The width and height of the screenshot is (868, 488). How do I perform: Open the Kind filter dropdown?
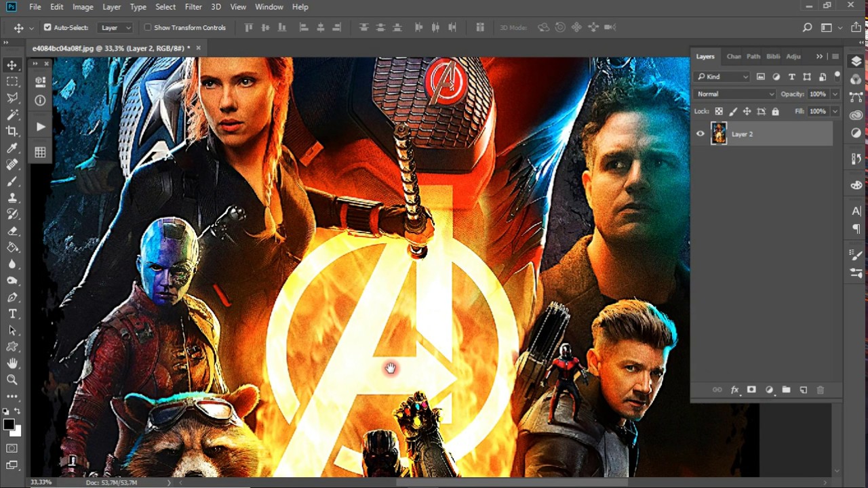pos(723,77)
